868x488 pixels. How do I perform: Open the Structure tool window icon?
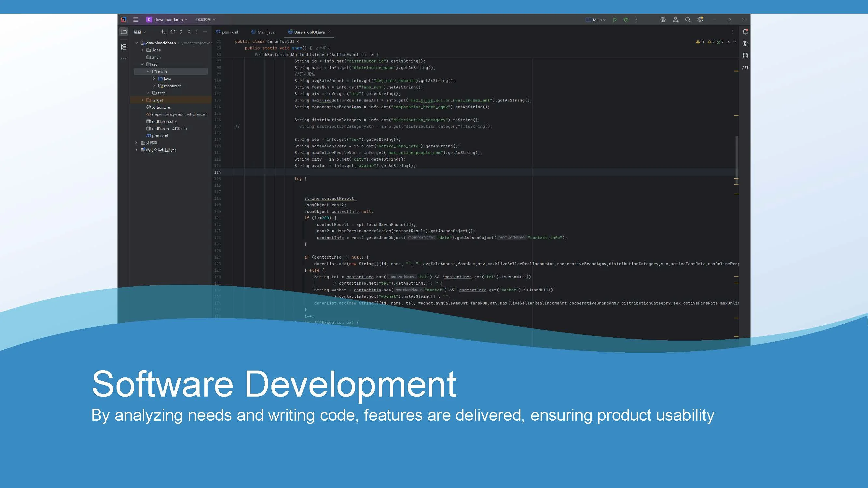124,47
